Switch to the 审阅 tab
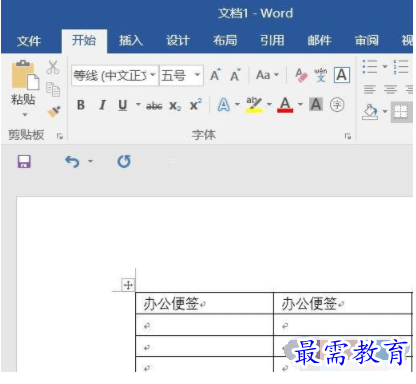The height and width of the screenshot is (384, 416). click(x=367, y=40)
